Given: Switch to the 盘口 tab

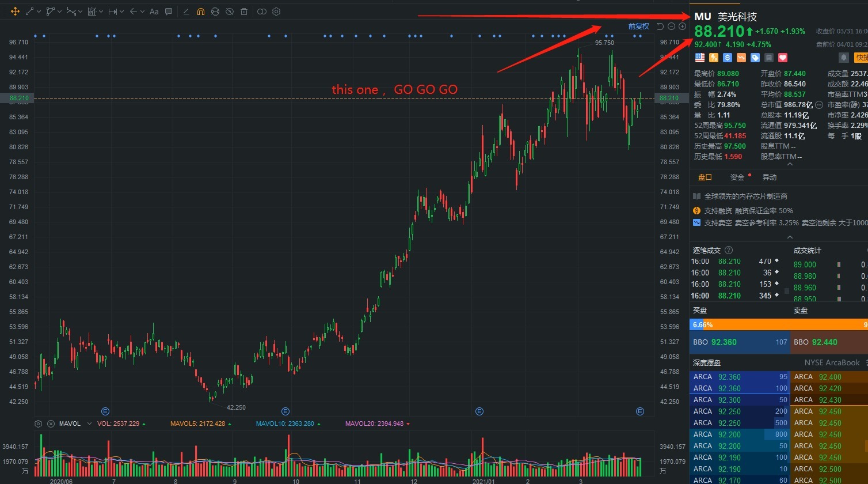Looking at the screenshot, I should [x=705, y=177].
